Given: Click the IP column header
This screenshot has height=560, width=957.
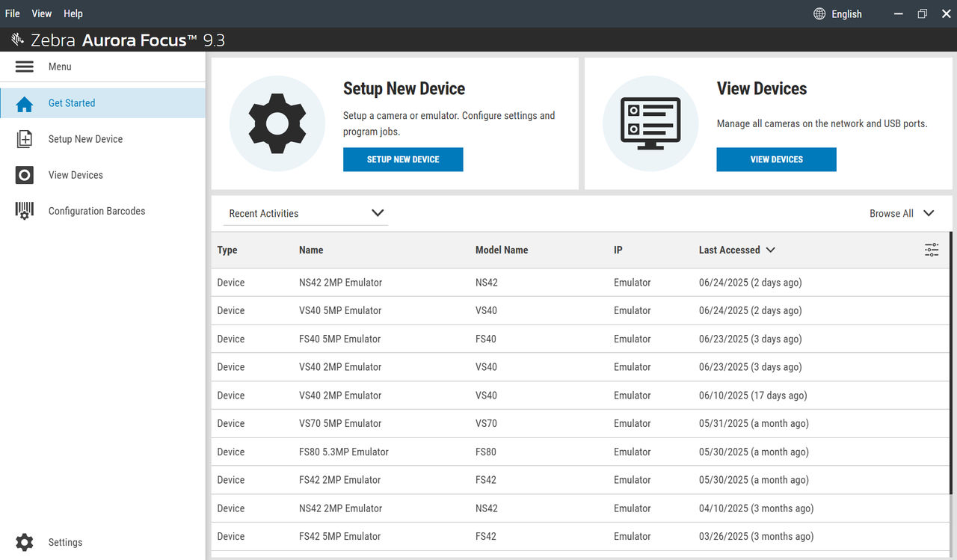Looking at the screenshot, I should tap(618, 250).
